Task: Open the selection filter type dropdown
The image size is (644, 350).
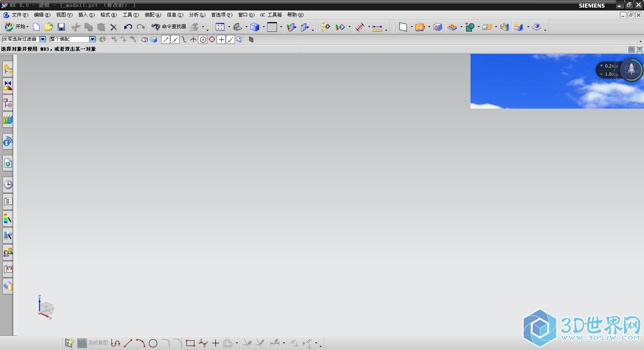Action: (43, 39)
